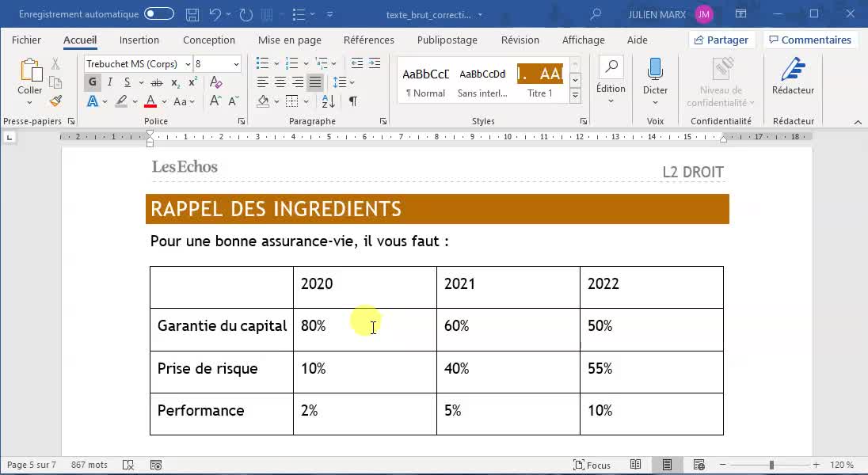Click the Partager button
This screenshot has width=868, height=475.
(x=721, y=40)
